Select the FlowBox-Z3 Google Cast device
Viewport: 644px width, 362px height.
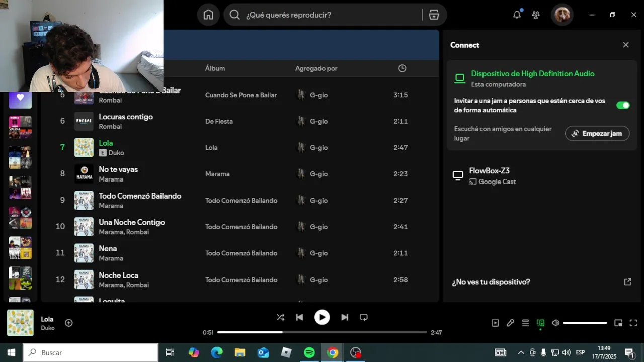(541, 176)
